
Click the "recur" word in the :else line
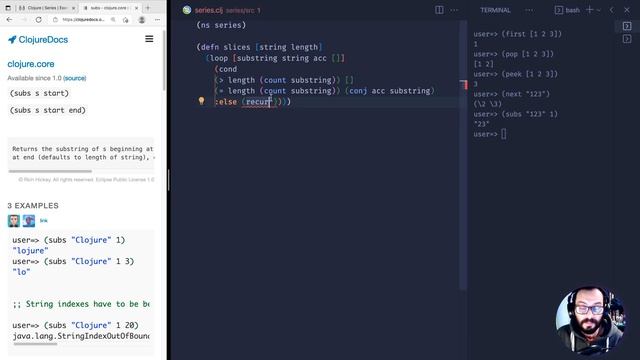(258, 102)
